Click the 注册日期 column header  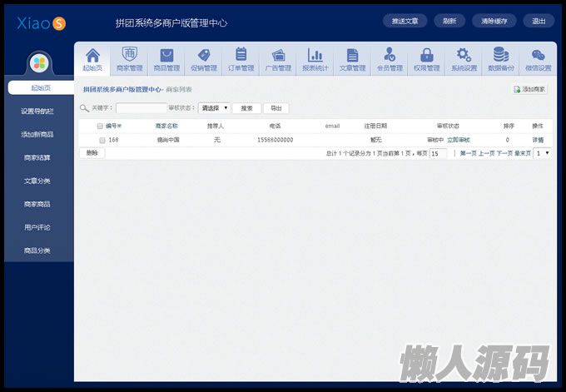click(375, 126)
